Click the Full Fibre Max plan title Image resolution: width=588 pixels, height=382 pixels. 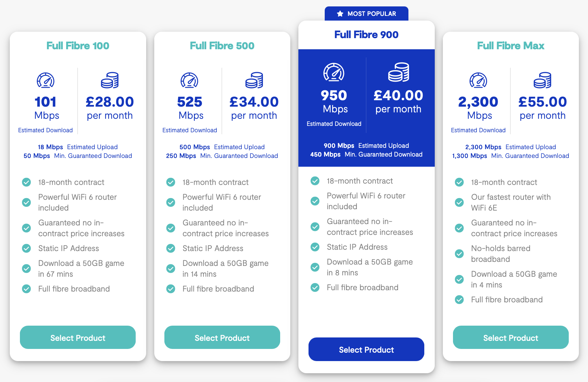pyautogui.click(x=511, y=46)
